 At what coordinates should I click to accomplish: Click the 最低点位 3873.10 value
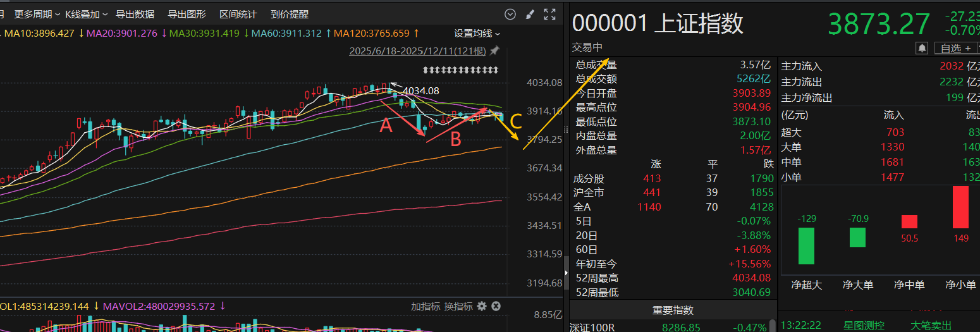(x=752, y=121)
